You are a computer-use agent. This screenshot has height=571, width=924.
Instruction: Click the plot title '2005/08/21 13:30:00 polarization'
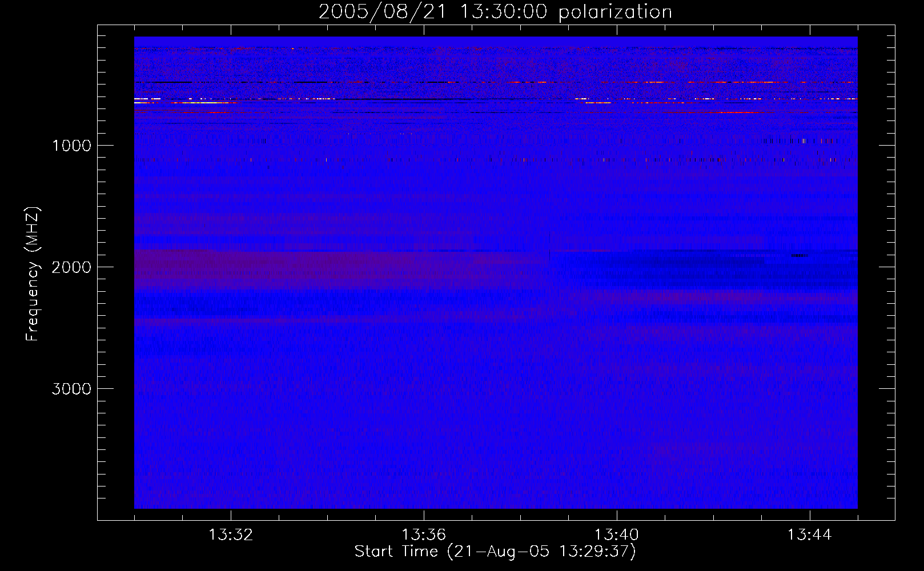click(x=495, y=12)
